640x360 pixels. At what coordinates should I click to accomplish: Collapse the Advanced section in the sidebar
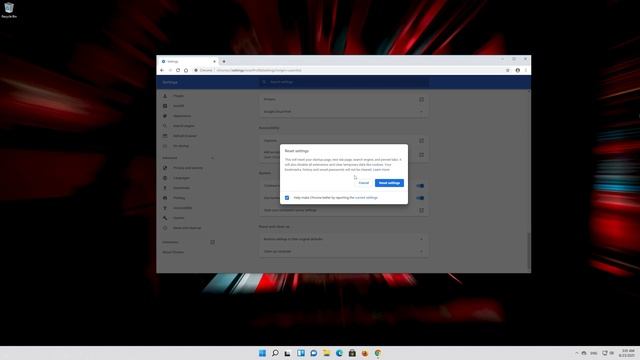tap(212, 158)
